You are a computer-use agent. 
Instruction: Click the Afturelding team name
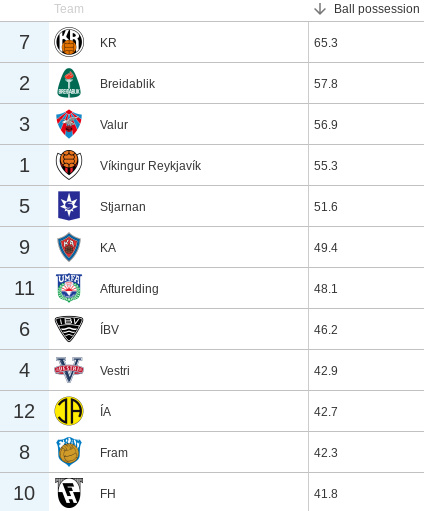(129, 289)
